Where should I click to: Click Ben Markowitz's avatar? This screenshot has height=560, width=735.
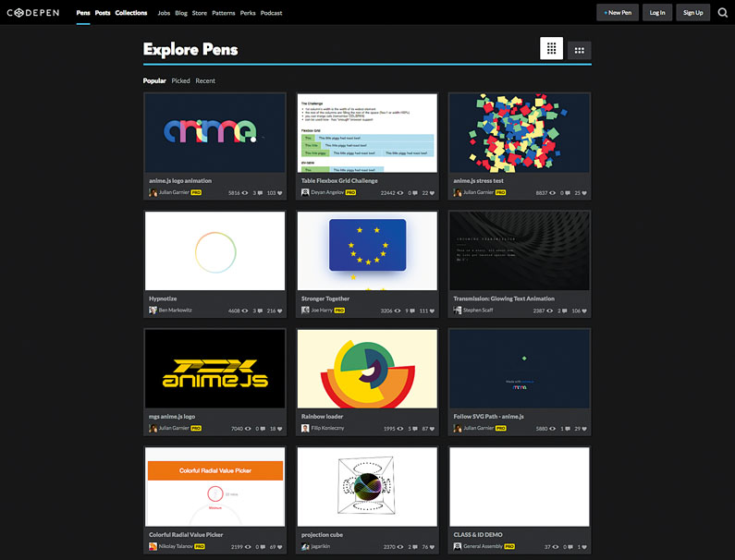click(x=153, y=310)
